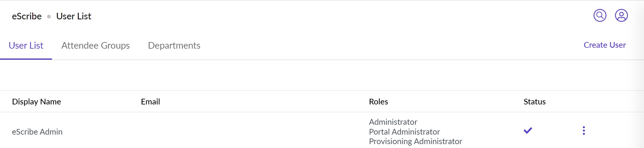Click the Administrator role text
This screenshot has height=148, width=644.
393,122
